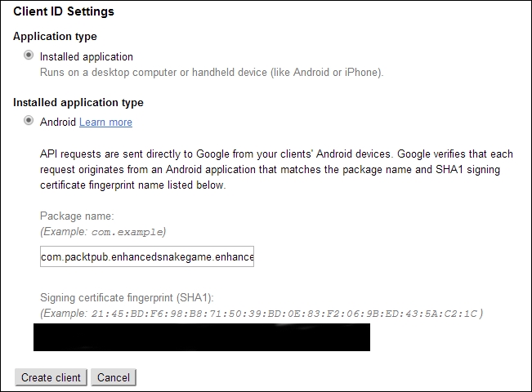Click the "Installed application type" heading
The width and height of the screenshot is (532, 392).
[x=78, y=103]
